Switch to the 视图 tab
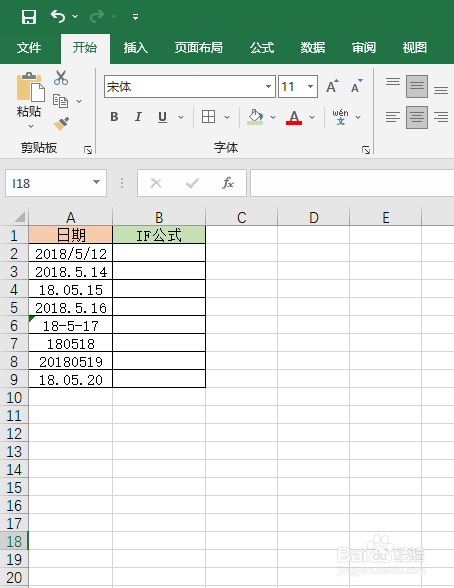The height and width of the screenshot is (588, 454). [415, 48]
